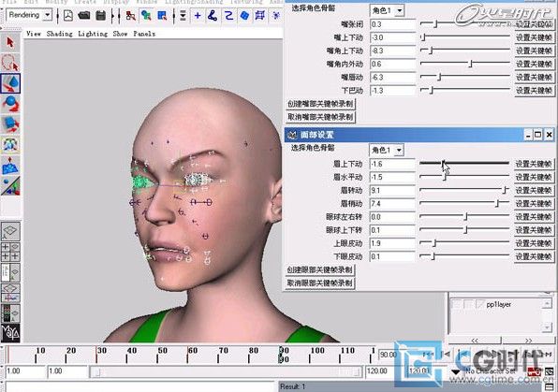The image size is (558, 392).
Task: Click the hash-shaped snap icon in status line
Action: [x=260, y=15]
